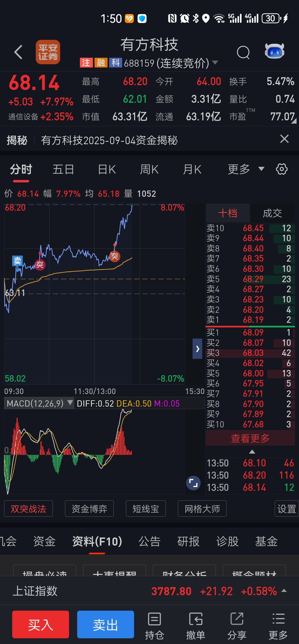This screenshot has width=299, height=644.
Task: Expand quote details corner triangle
Action: point(294,121)
